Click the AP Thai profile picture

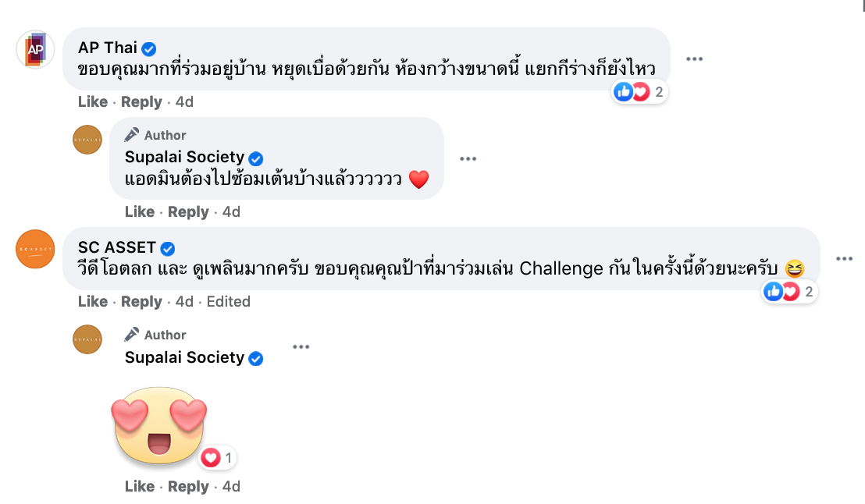pyautogui.click(x=35, y=50)
